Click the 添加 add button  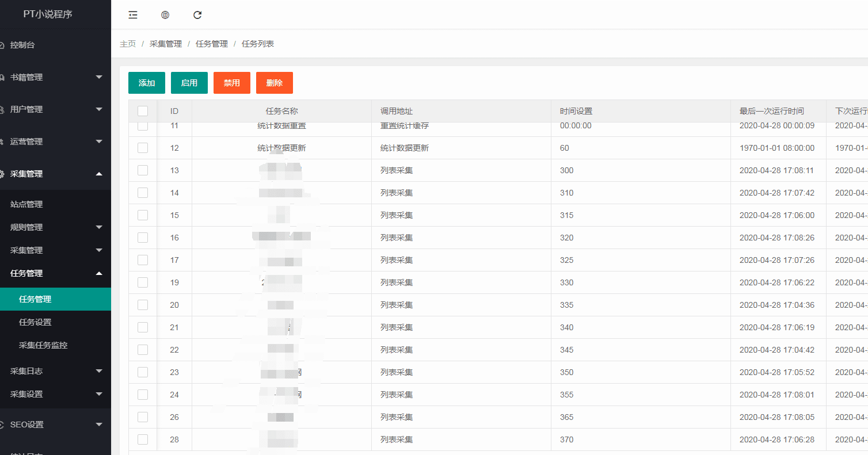[146, 83]
